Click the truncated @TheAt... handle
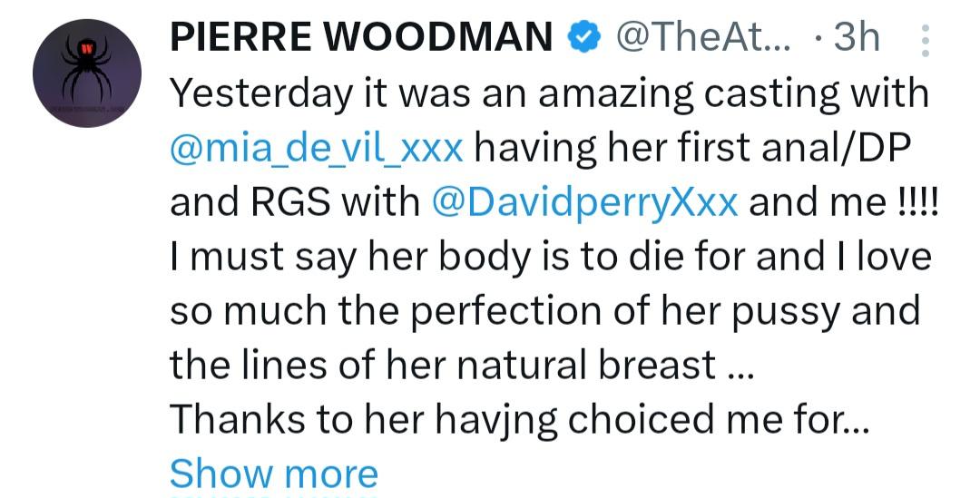The image size is (980, 498). [x=706, y=37]
